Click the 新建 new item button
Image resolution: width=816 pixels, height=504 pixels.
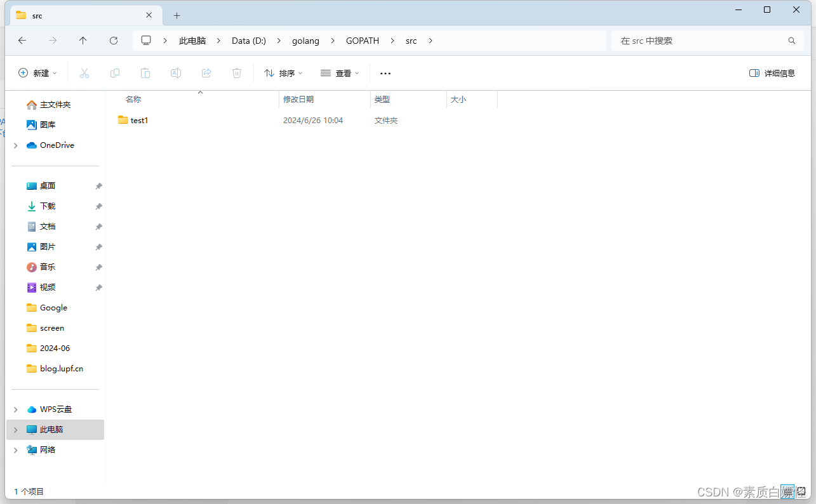click(37, 73)
